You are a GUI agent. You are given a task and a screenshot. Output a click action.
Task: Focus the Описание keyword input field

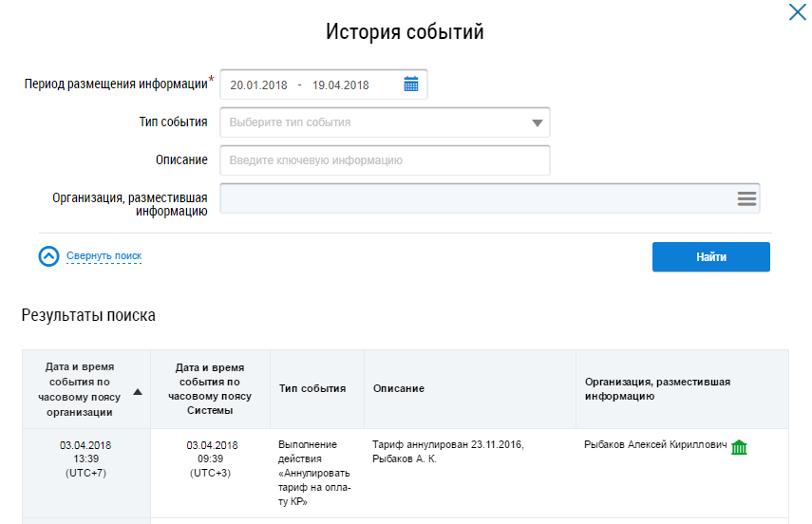(385, 160)
